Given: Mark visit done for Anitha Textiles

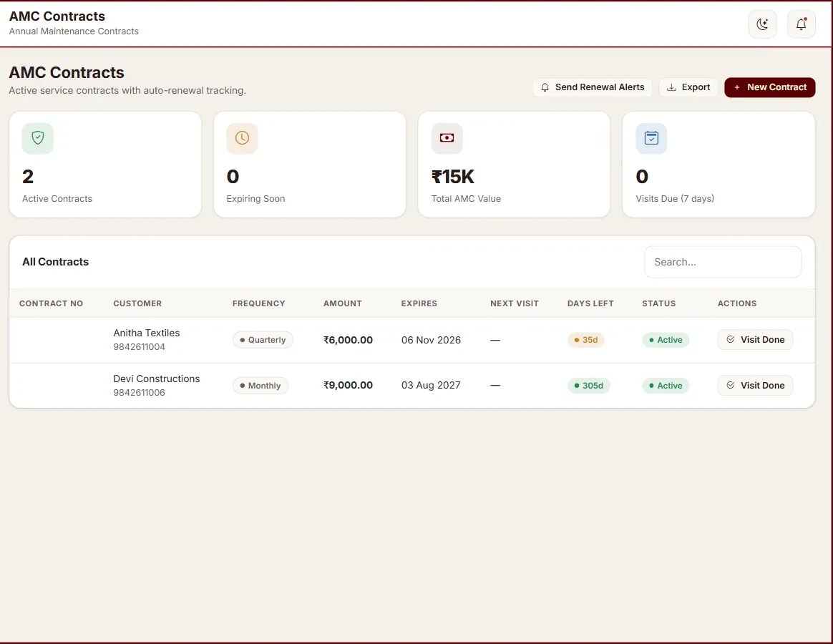Looking at the screenshot, I should (x=755, y=340).
